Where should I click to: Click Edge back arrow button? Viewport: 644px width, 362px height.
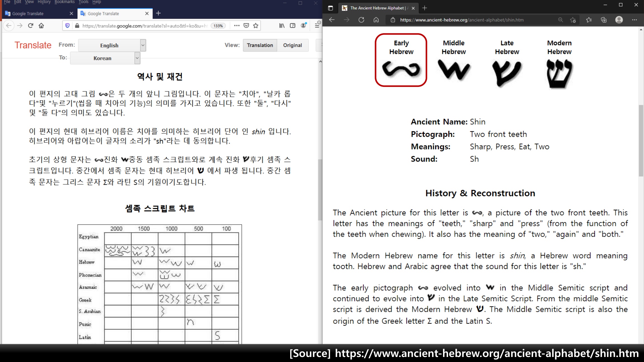point(332,20)
